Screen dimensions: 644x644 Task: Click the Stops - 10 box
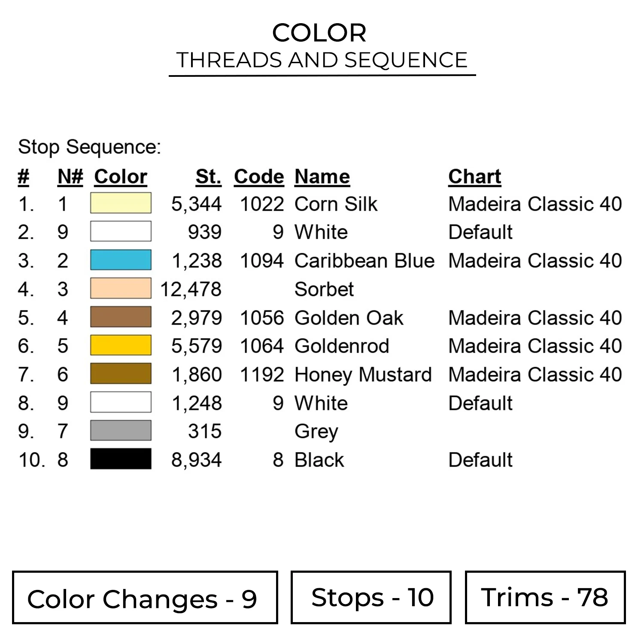click(371, 597)
